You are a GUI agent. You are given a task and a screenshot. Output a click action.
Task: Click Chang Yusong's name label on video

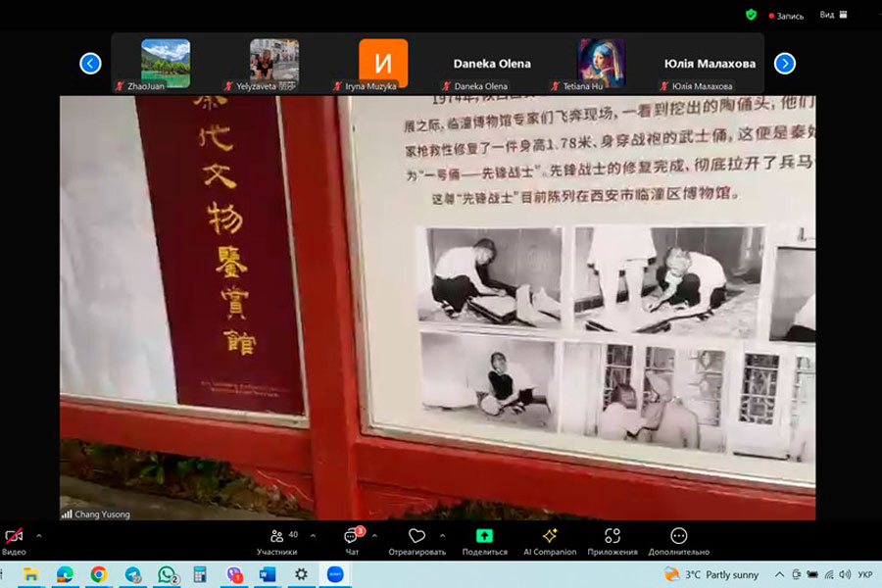click(x=102, y=514)
